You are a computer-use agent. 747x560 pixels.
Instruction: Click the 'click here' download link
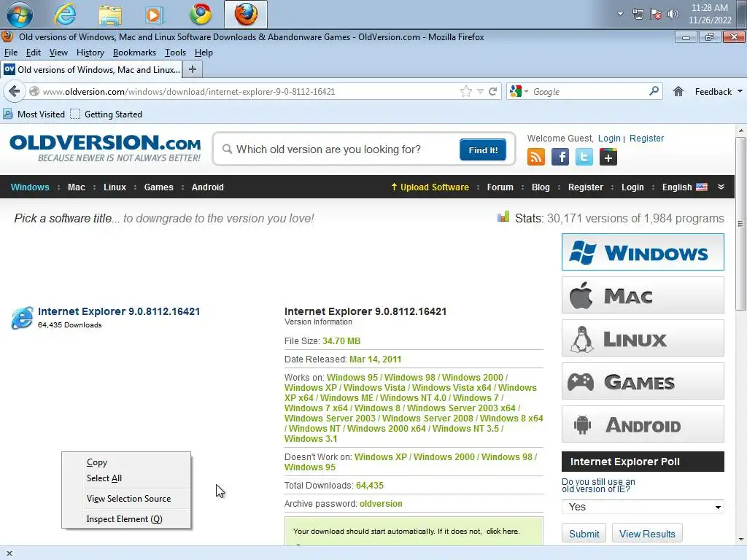point(502,531)
